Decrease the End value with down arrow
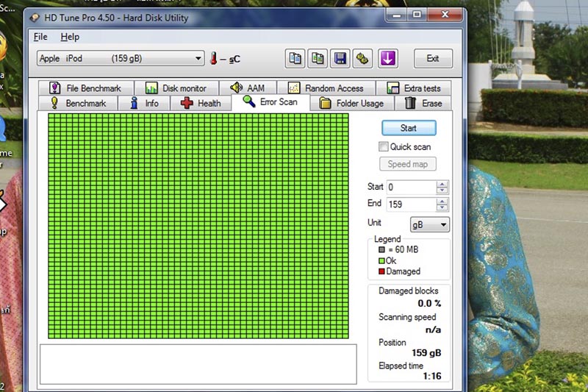Image resolution: width=588 pixels, height=392 pixels. click(x=442, y=208)
